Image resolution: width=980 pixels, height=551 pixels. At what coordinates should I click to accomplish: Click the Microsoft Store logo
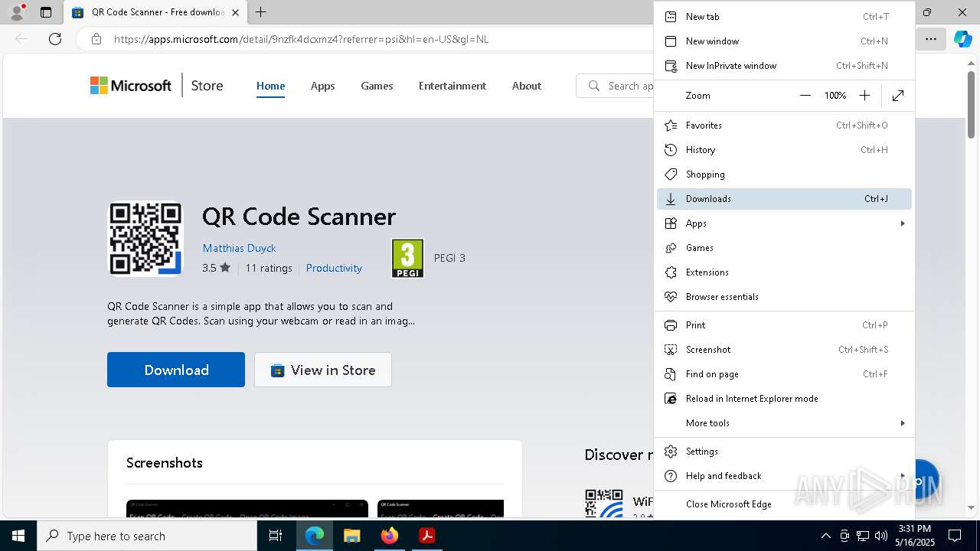coord(131,86)
